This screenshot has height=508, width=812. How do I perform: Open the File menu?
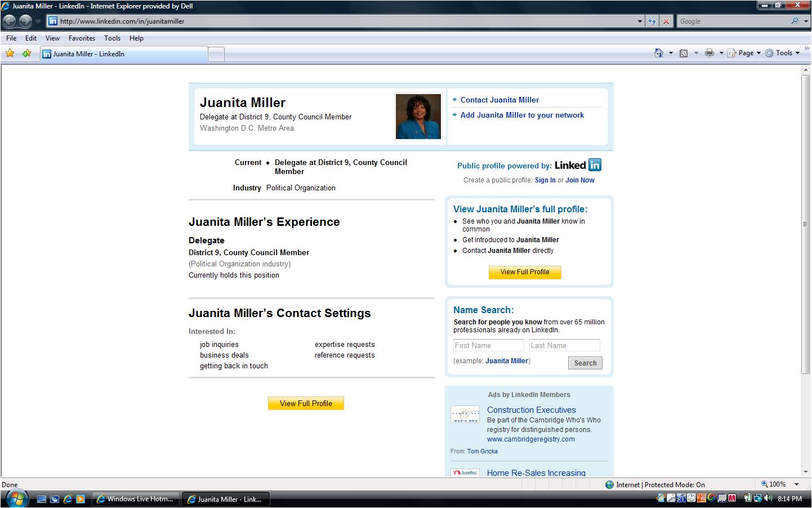[11, 38]
